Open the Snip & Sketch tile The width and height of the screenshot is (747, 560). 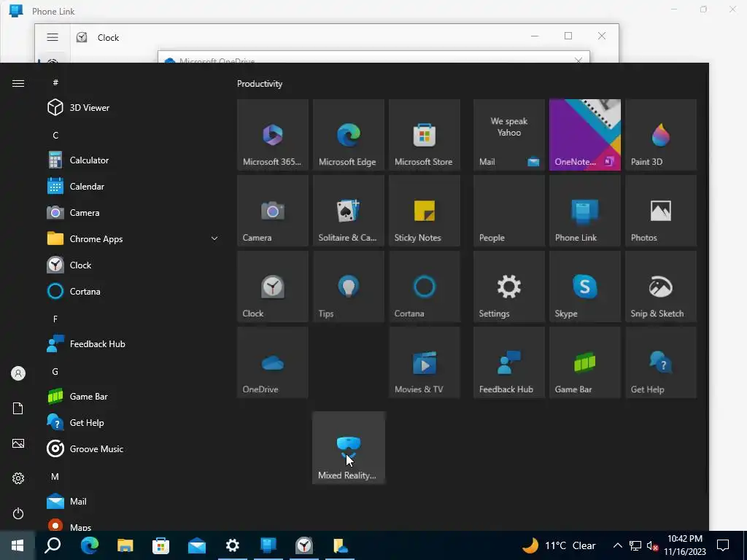661,286
